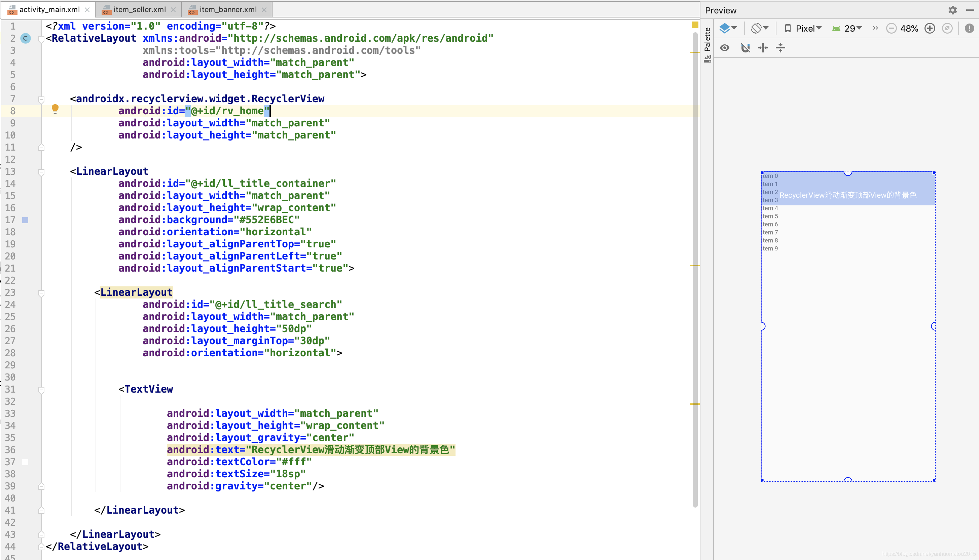979x560 pixels.
Task: Open the design surface layers dropdown
Action: 728,28
